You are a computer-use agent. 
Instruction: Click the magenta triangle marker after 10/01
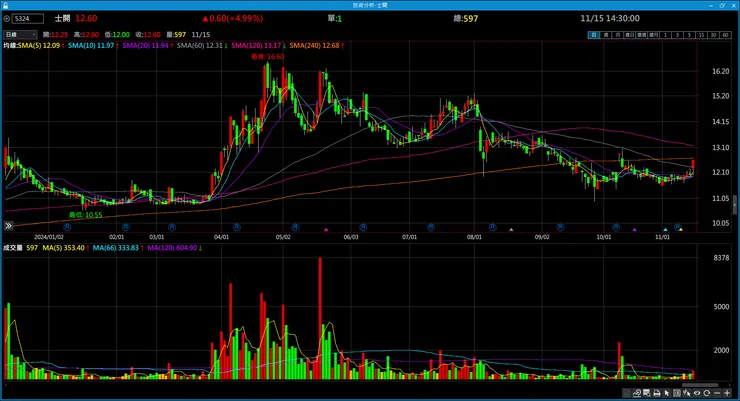click(x=634, y=230)
